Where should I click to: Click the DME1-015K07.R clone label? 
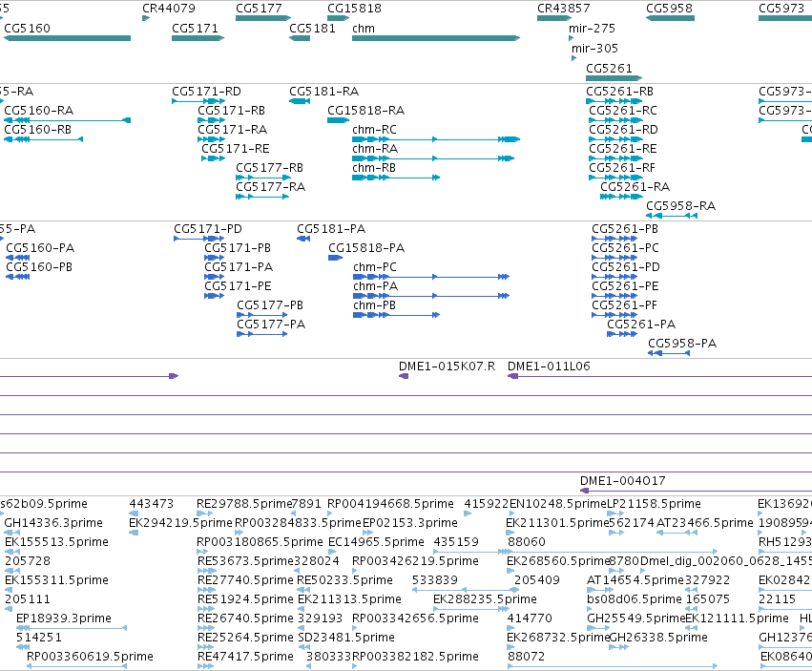447,367
